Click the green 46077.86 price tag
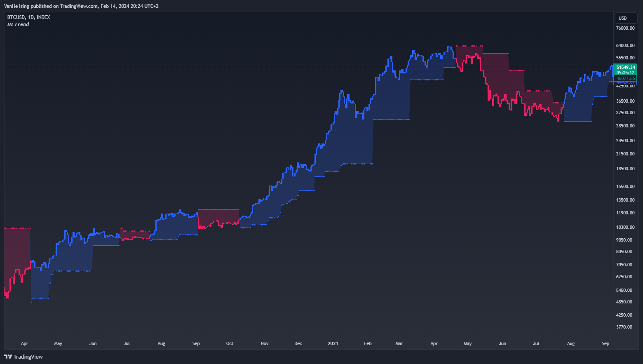Viewport: 643px width, 364px height. (x=625, y=78)
